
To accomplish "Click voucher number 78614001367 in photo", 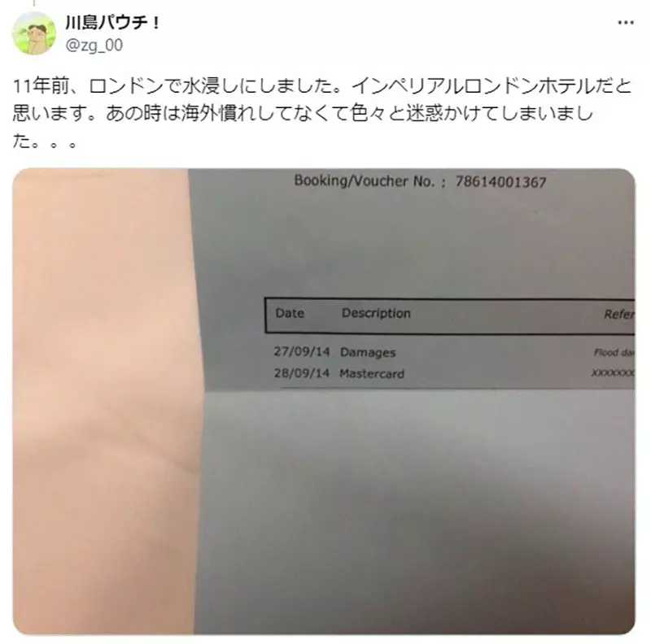I will tap(500, 182).
